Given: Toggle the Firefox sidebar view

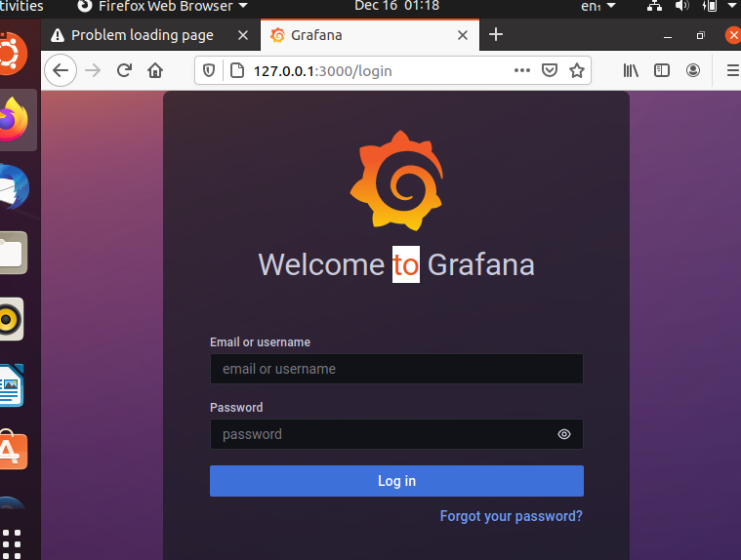Looking at the screenshot, I should tap(662, 71).
